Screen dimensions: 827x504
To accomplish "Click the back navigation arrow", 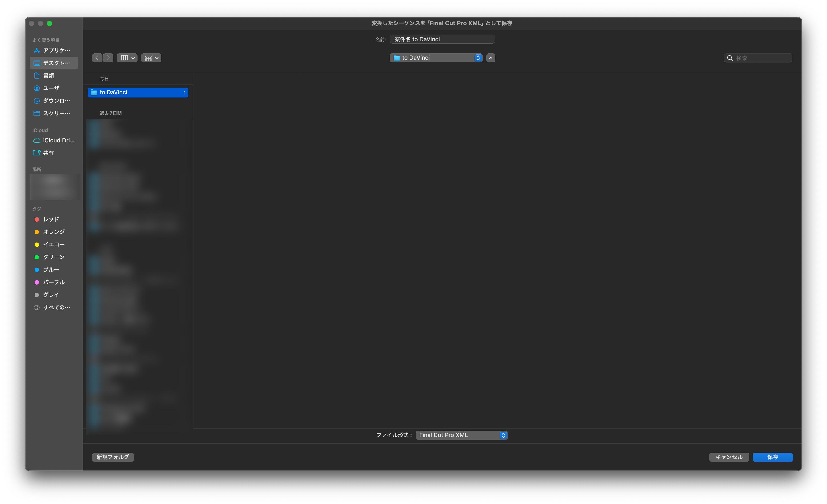I will [x=97, y=58].
